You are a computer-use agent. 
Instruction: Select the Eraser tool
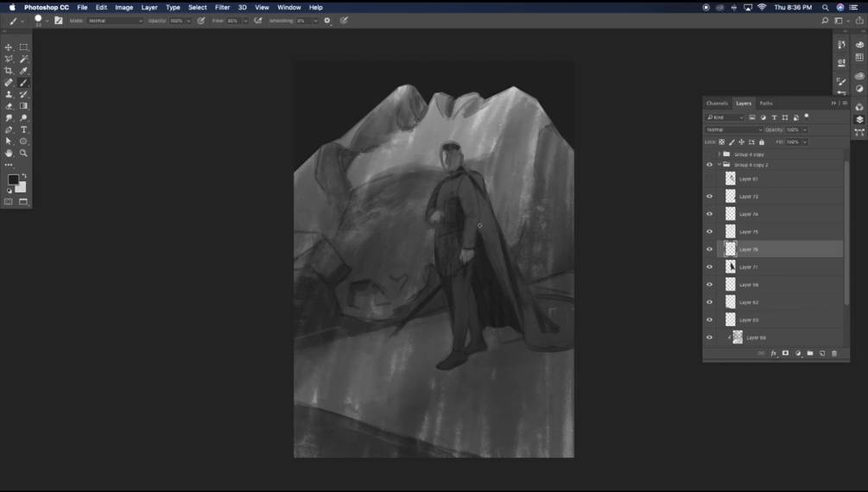[9, 106]
